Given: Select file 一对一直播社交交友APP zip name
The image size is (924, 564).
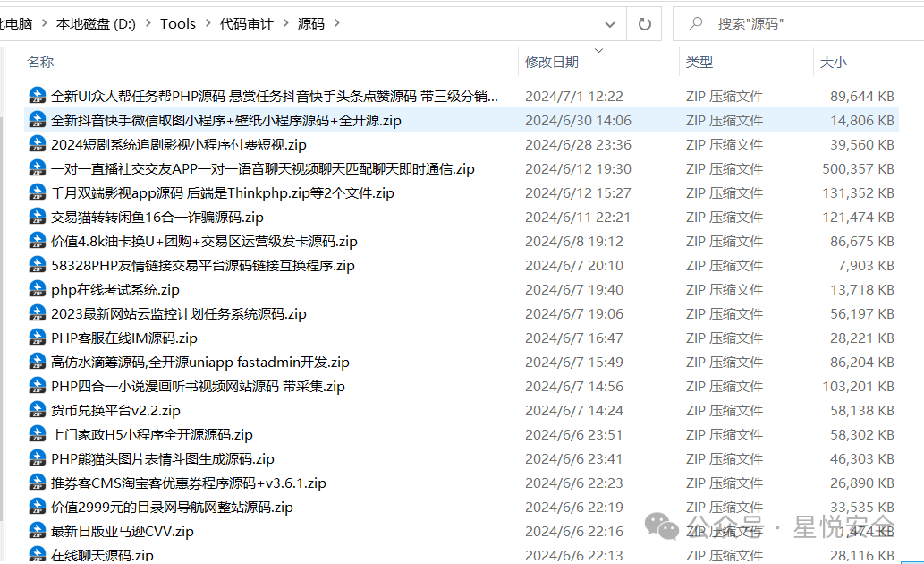Looking at the screenshot, I should coord(263,168).
